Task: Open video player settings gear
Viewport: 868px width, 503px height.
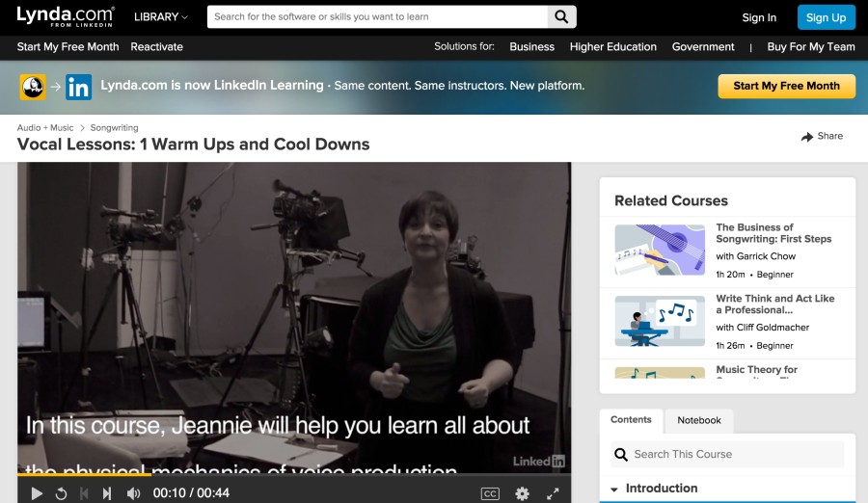Action: pyautogui.click(x=522, y=493)
